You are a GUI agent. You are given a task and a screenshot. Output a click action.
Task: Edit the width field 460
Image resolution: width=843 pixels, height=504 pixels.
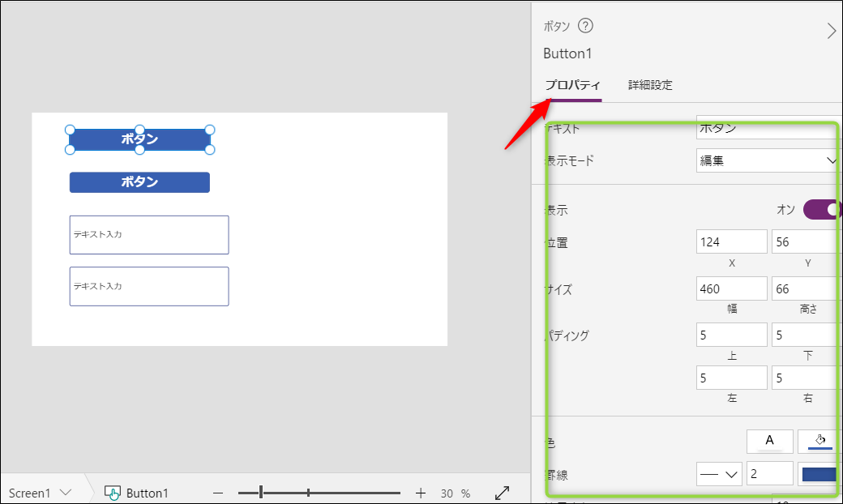[732, 288]
